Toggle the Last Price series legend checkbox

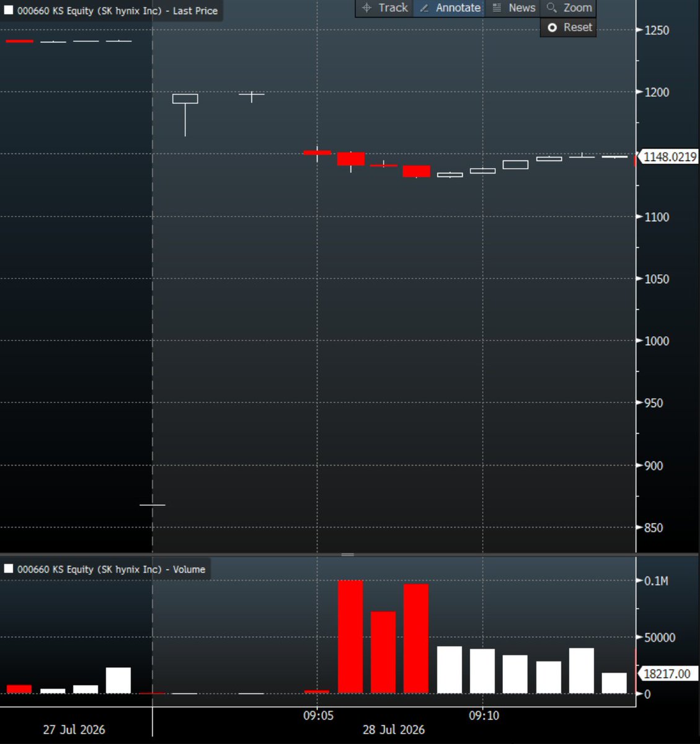pyautogui.click(x=9, y=11)
